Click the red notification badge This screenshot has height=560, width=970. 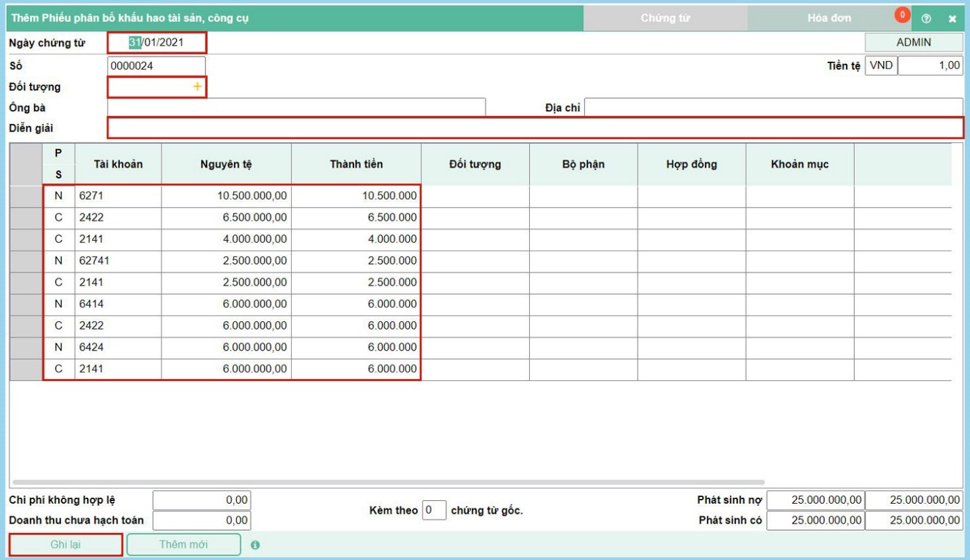coord(902,15)
